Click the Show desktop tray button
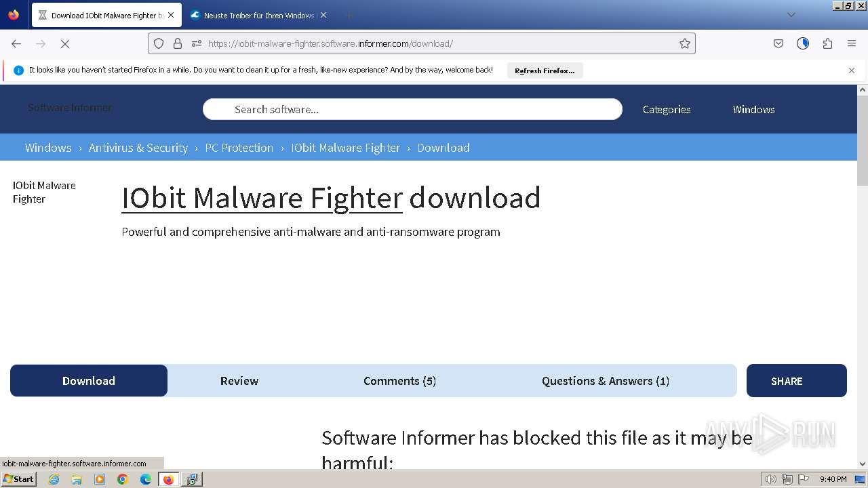 [x=861, y=479]
